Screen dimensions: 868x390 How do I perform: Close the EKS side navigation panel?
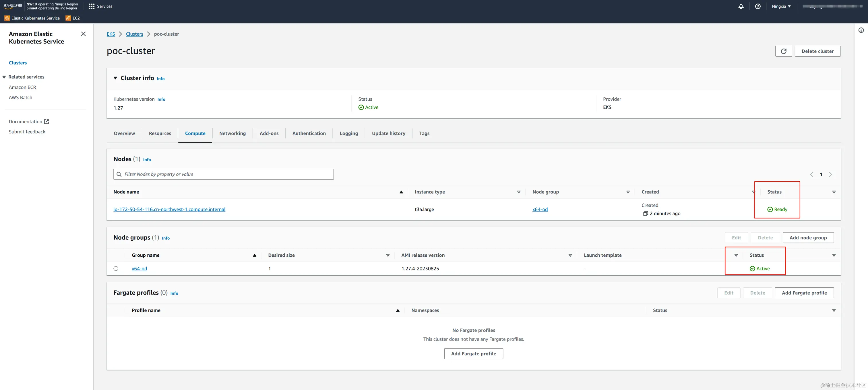(83, 34)
